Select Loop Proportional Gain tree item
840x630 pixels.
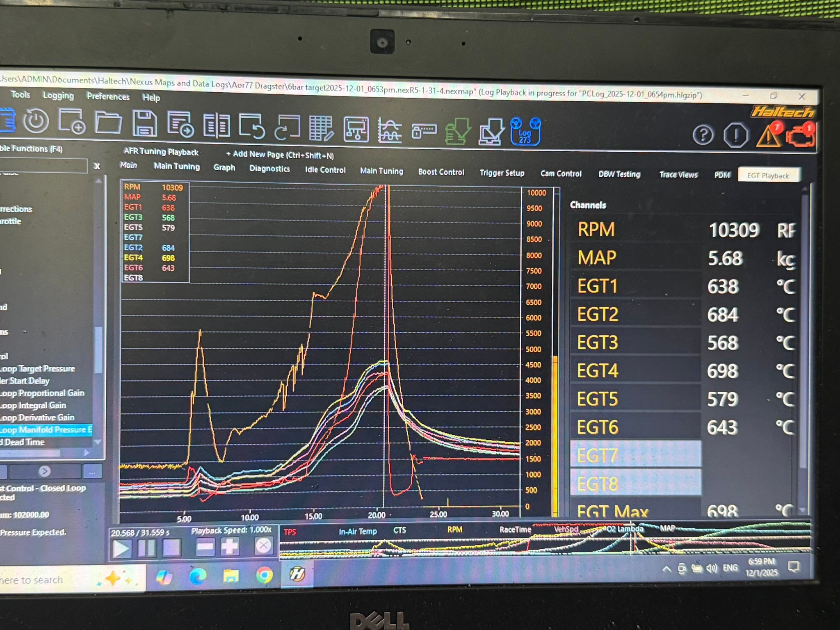tap(42, 393)
